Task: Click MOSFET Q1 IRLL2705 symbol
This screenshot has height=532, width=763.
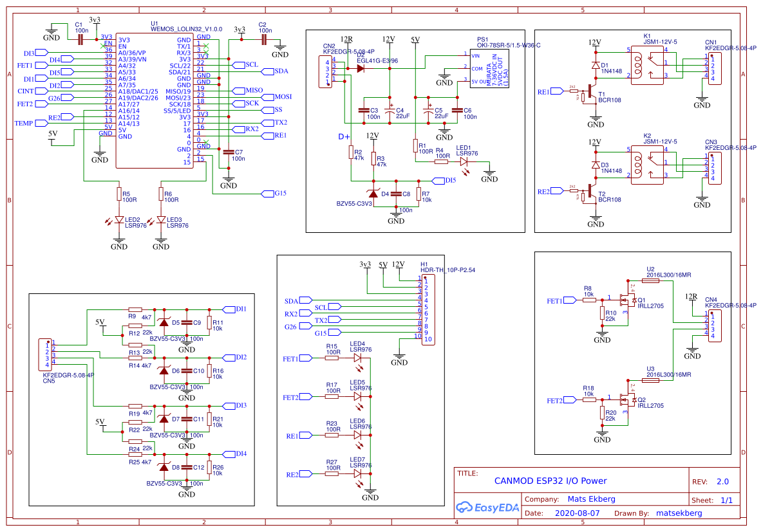Action: pos(626,299)
